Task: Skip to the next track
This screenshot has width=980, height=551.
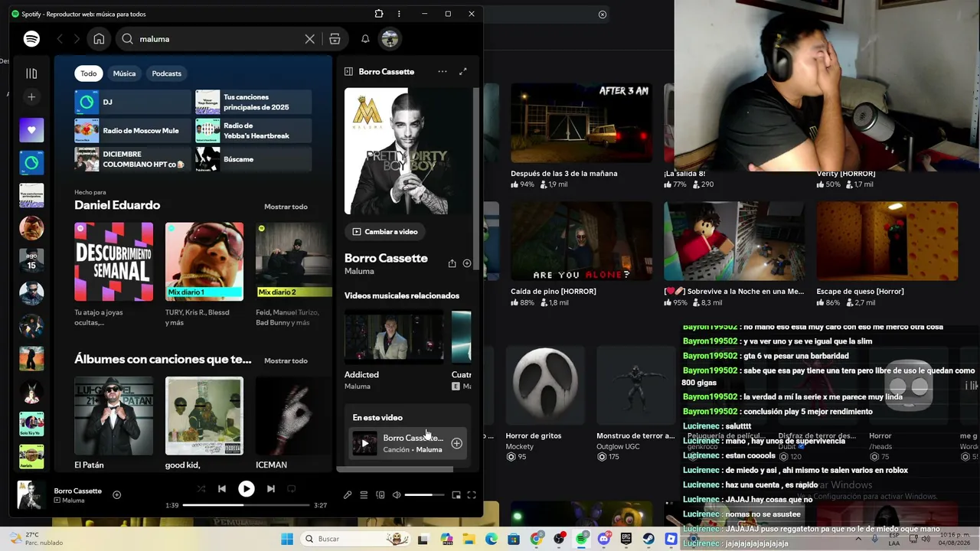Action: coord(270,488)
